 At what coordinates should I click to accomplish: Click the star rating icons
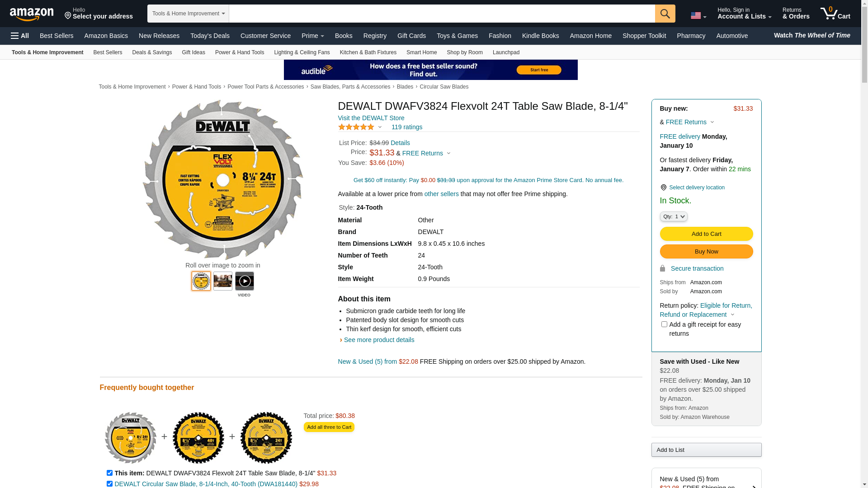pos(356,127)
